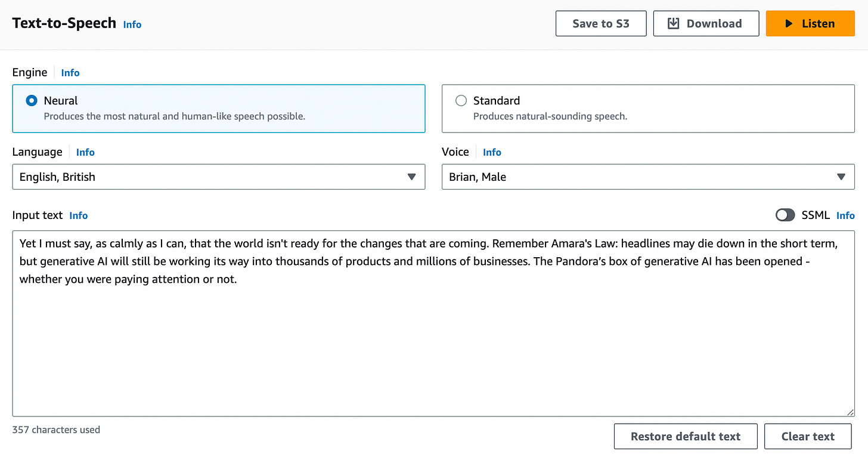Click the Download button
868x463 pixels.
pyautogui.click(x=706, y=24)
